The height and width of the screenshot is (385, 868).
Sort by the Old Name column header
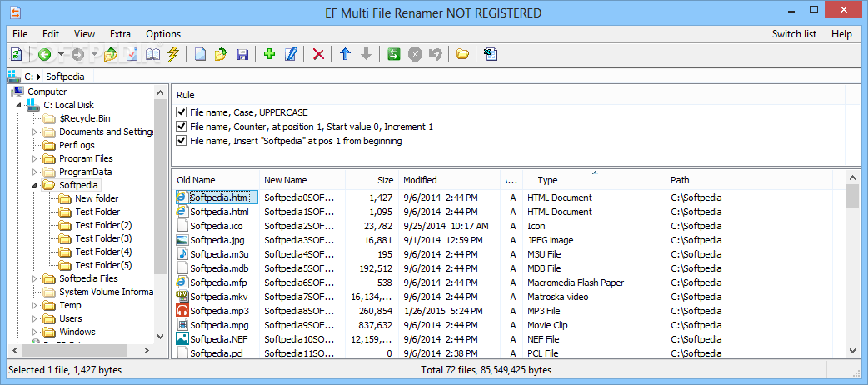pyautogui.click(x=216, y=180)
